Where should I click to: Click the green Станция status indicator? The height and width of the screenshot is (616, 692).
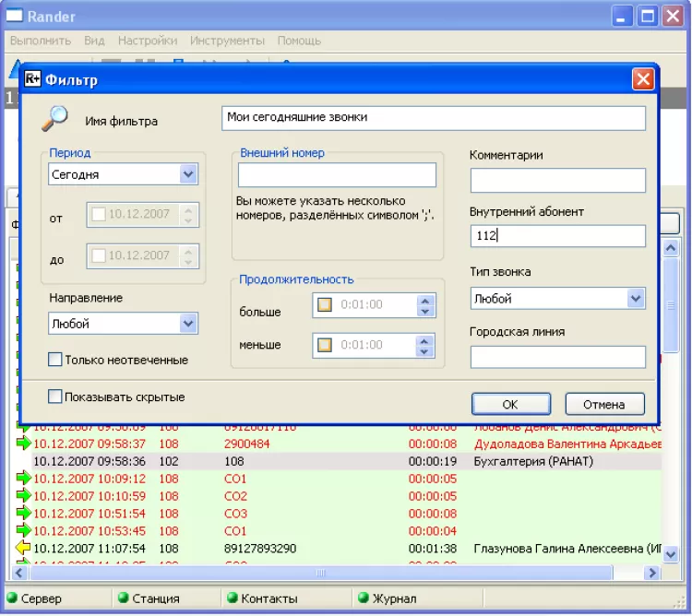[124, 598]
